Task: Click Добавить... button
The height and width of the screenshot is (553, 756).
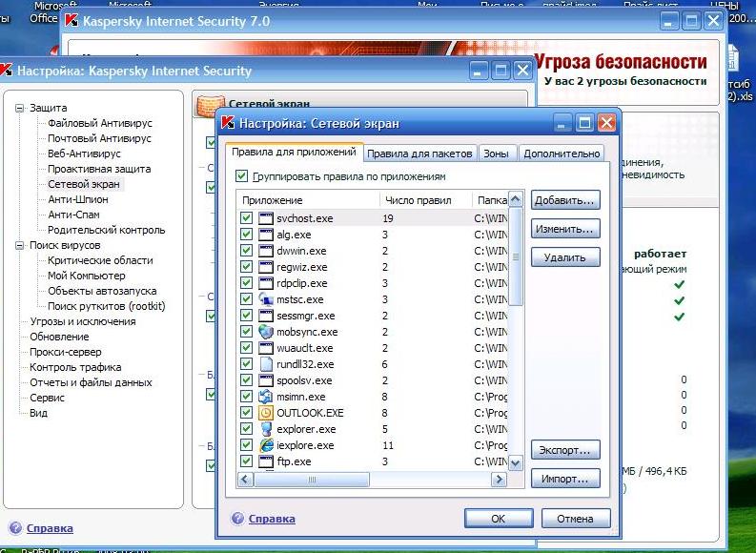Action: tap(565, 200)
